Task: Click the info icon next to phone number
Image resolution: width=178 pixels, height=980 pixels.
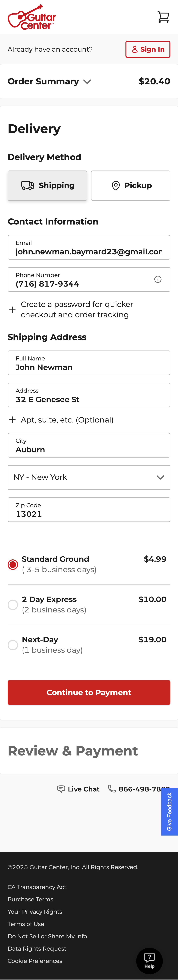Action: click(x=158, y=279)
